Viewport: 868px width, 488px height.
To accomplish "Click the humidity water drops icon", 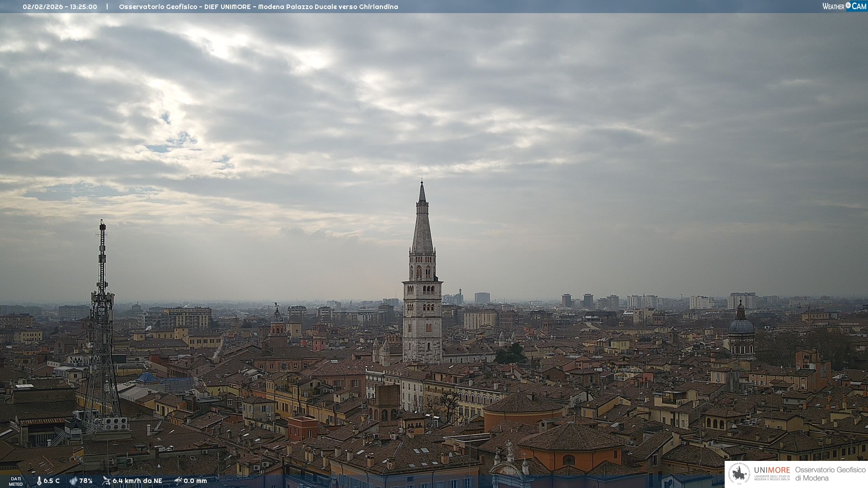I will 73,481.
